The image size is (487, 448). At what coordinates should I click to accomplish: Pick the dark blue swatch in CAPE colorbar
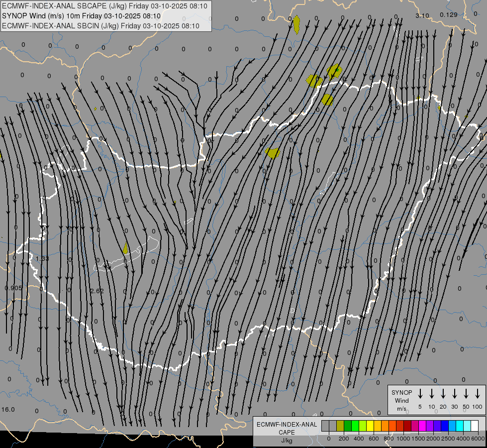tap(445, 426)
